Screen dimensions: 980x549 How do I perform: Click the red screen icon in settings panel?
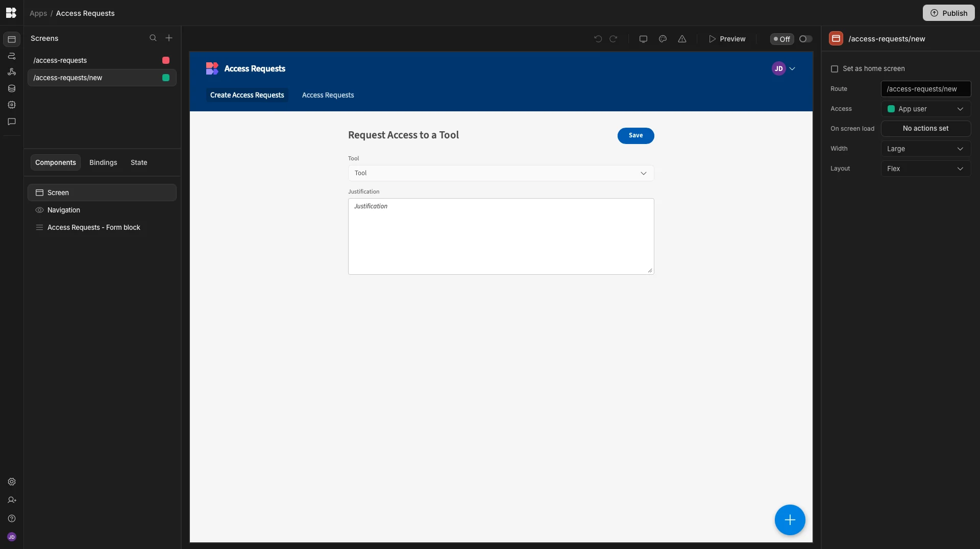click(x=836, y=38)
